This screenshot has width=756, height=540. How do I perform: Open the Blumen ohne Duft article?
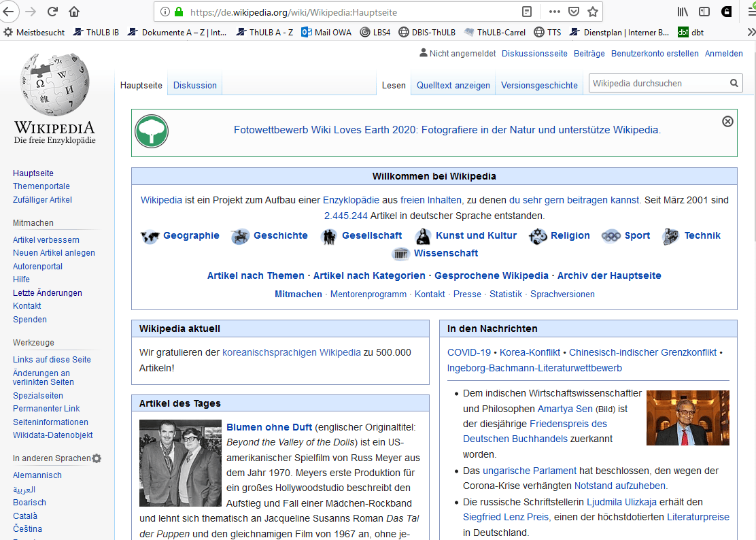[x=269, y=427]
